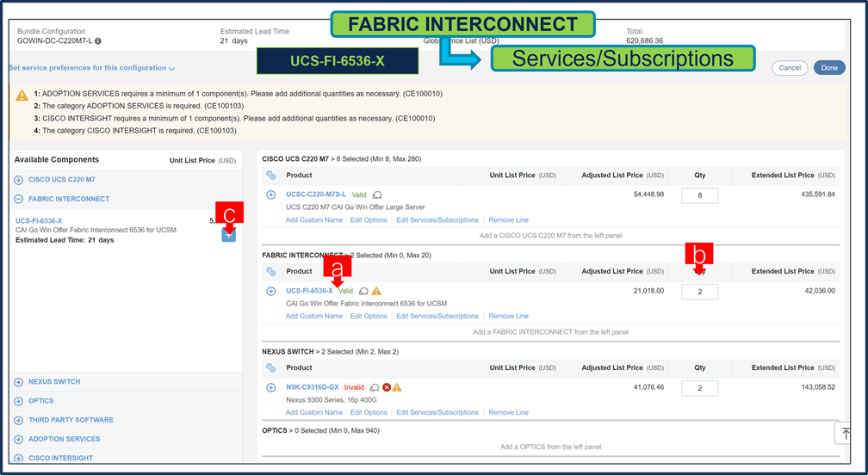This screenshot has height=475, width=868.
Task: Click Add Custom Name for N9K-C9316D-GX
Action: [x=313, y=412]
